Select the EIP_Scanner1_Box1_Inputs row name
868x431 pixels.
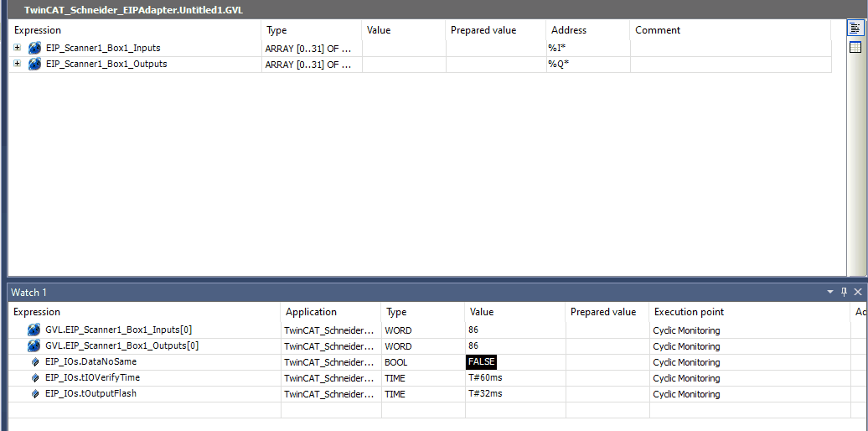click(103, 48)
